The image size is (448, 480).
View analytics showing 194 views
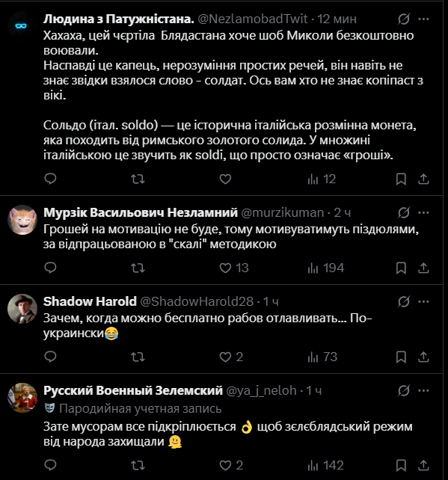click(326, 268)
